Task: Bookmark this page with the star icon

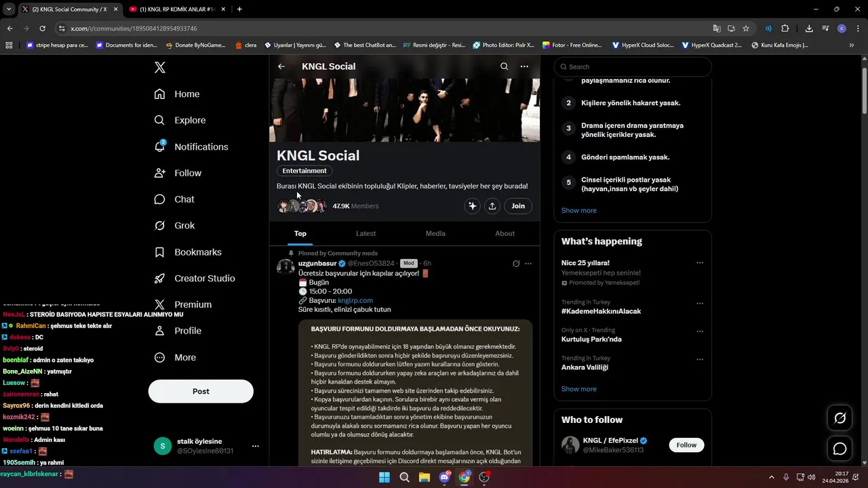Action: click(746, 28)
